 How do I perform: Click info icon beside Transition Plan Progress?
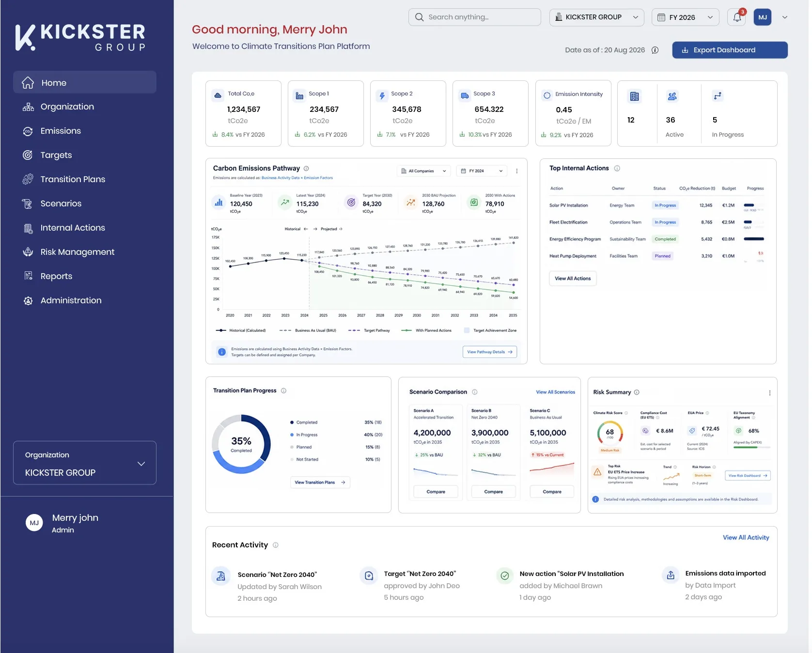[284, 390]
